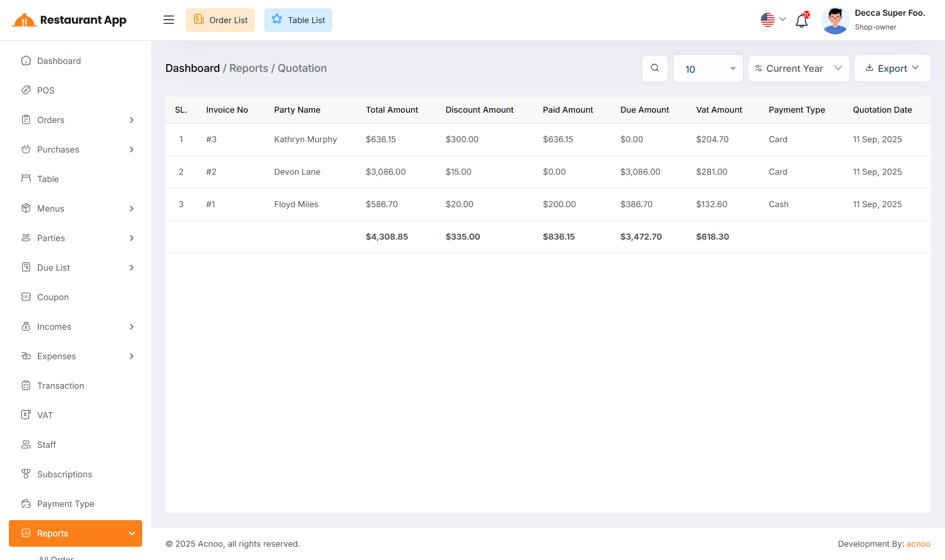This screenshot has height=560, width=945.
Task: Click the Export button
Action: (x=892, y=68)
